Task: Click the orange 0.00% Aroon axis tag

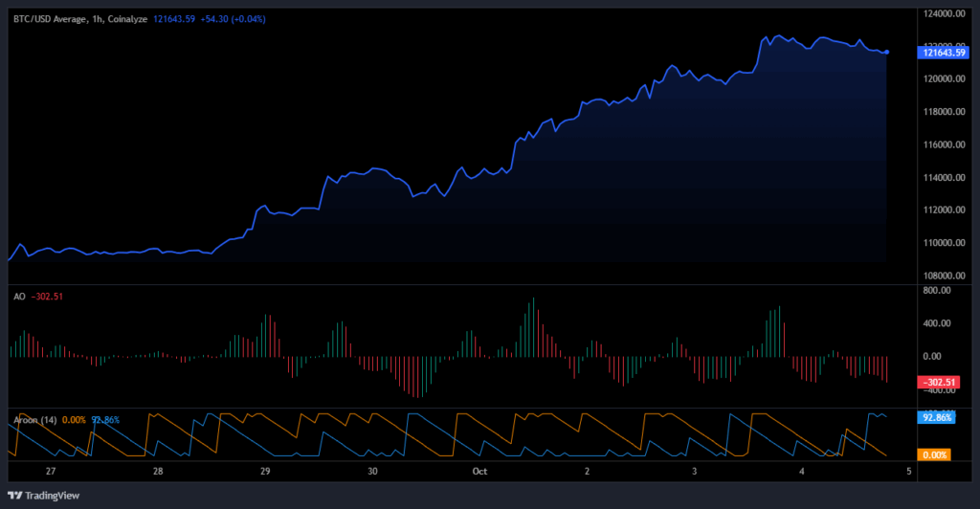Action: click(x=935, y=454)
